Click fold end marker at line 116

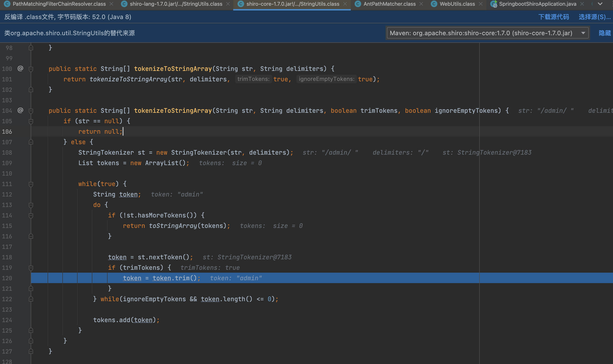coord(31,236)
